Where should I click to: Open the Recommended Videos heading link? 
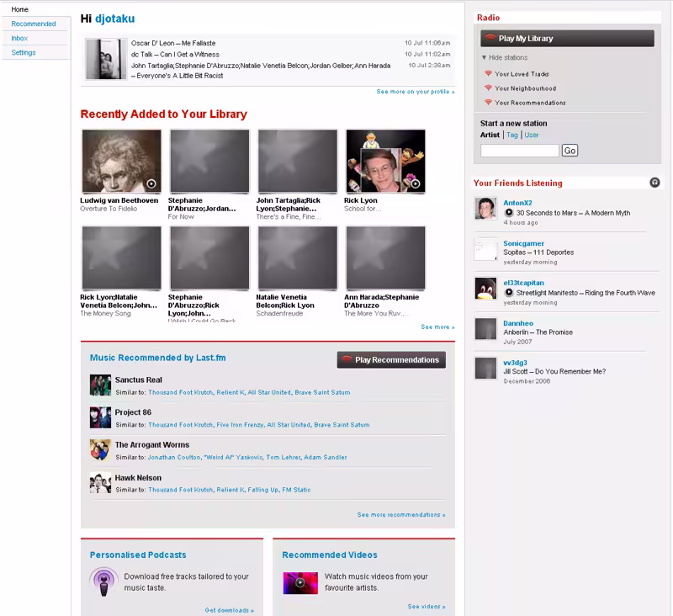330,555
